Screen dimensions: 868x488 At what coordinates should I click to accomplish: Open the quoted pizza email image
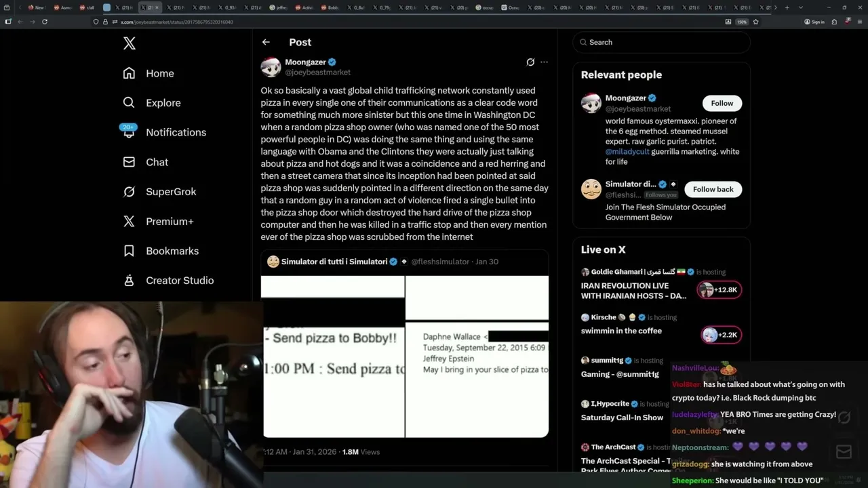[406, 357]
